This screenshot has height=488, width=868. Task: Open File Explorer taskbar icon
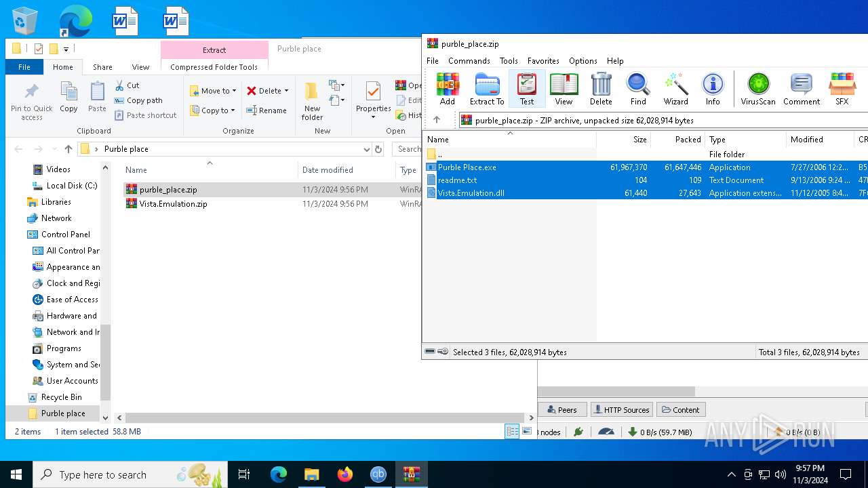coord(311,474)
